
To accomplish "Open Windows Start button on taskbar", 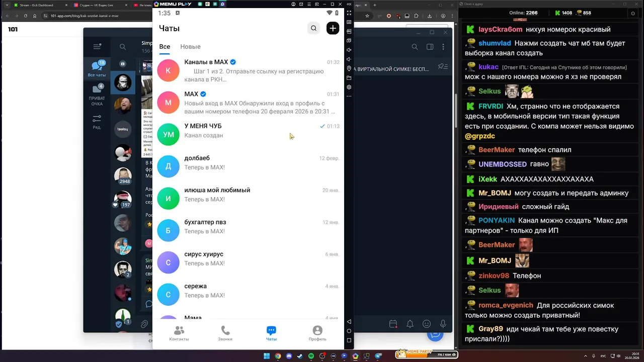I will 267,356.
